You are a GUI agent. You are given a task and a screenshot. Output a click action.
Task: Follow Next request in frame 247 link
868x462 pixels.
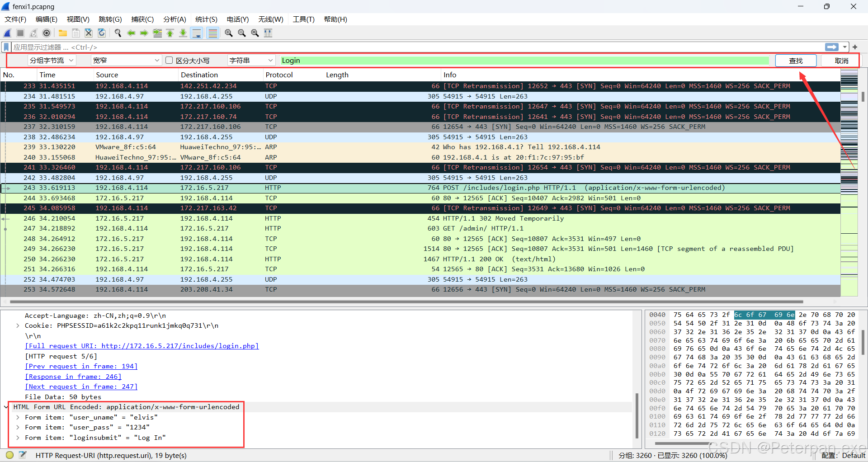pyautogui.click(x=81, y=387)
